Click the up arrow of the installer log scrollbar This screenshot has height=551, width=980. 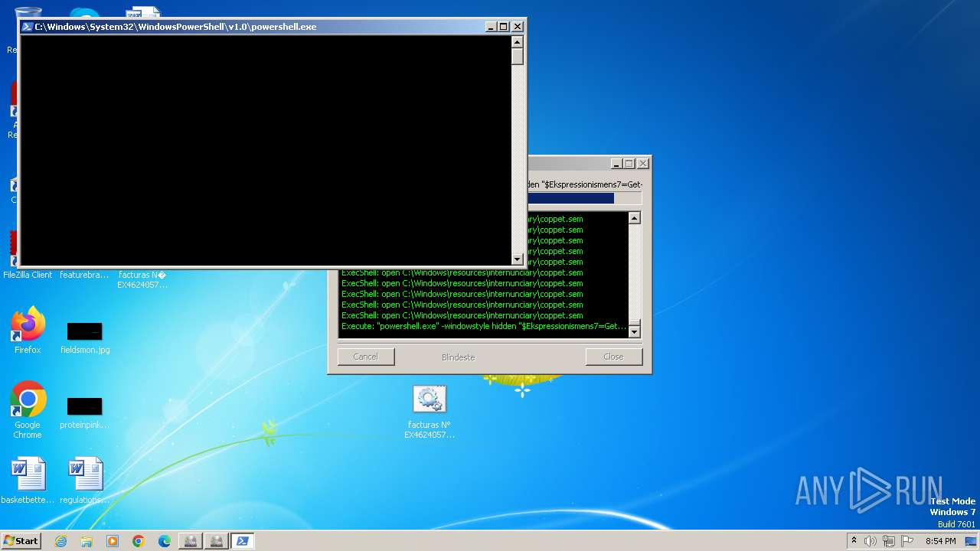click(634, 218)
